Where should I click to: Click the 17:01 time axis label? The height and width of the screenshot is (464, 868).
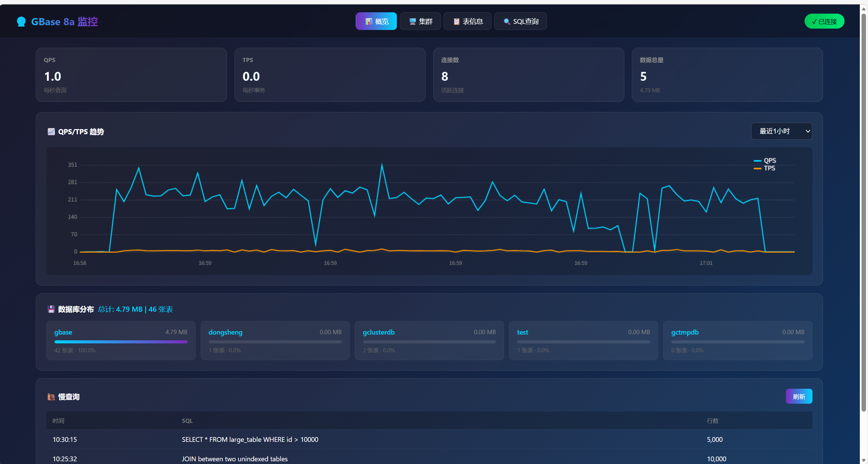(x=706, y=263)
